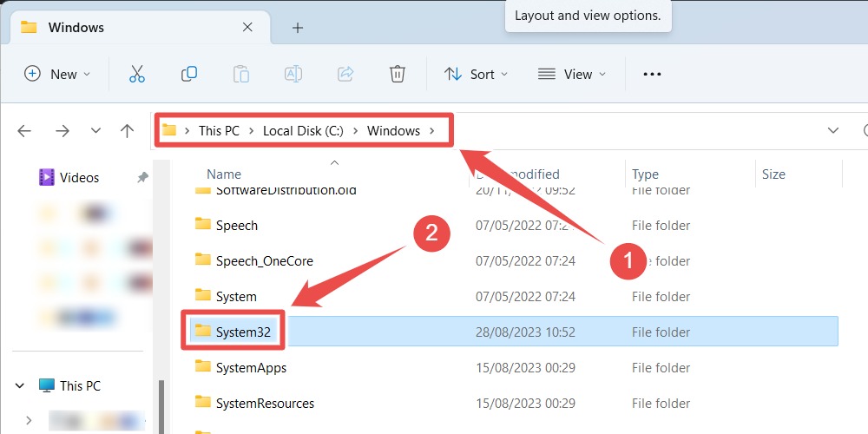Collapse This PC tree node

coord(20,386)
